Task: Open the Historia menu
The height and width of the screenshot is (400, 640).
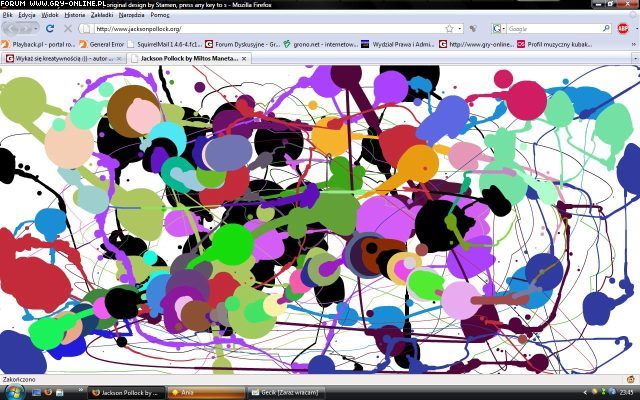Action: (75, 15)
